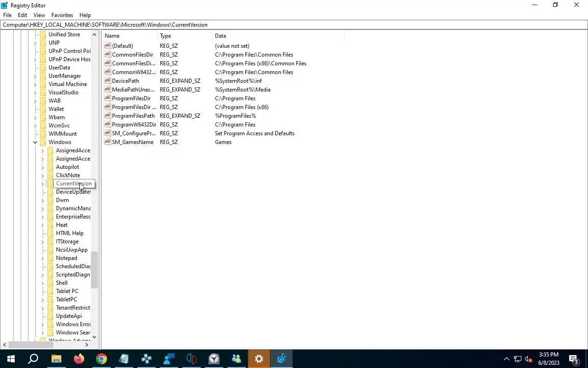
Task: Select the TabletPC key
Action: click(x=67, y=299)
